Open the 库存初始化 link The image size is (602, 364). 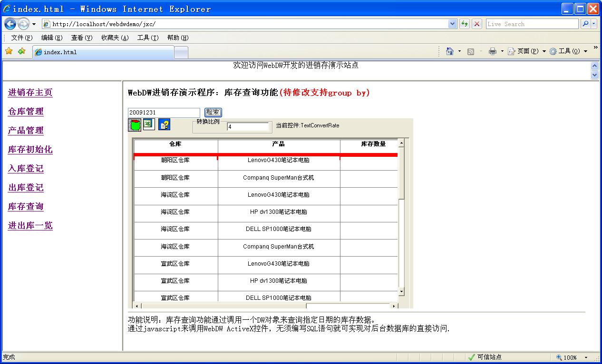click(30, 150)
